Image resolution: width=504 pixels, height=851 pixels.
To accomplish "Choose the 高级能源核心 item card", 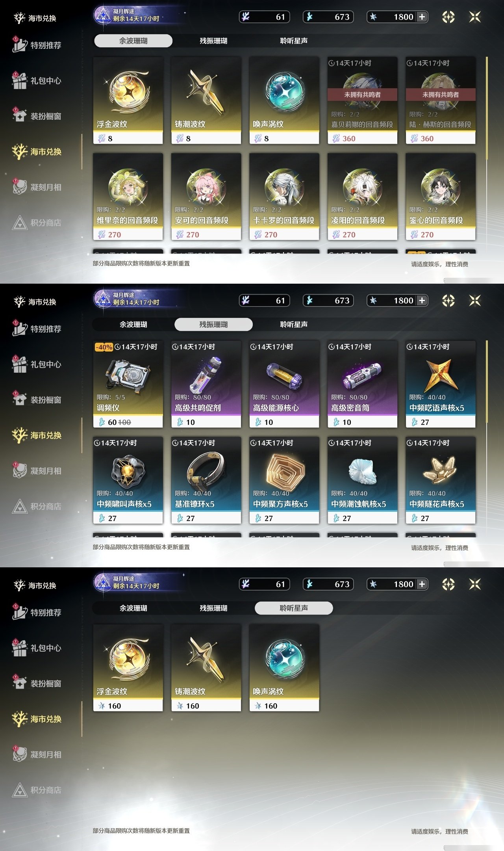I will 284,384.
